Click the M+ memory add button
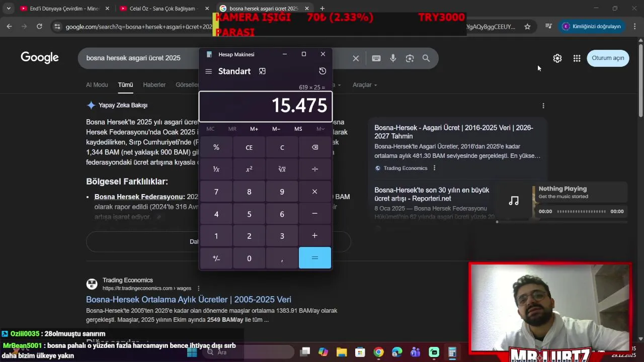This screenshot has width=644, height=362. coord(254,129)
